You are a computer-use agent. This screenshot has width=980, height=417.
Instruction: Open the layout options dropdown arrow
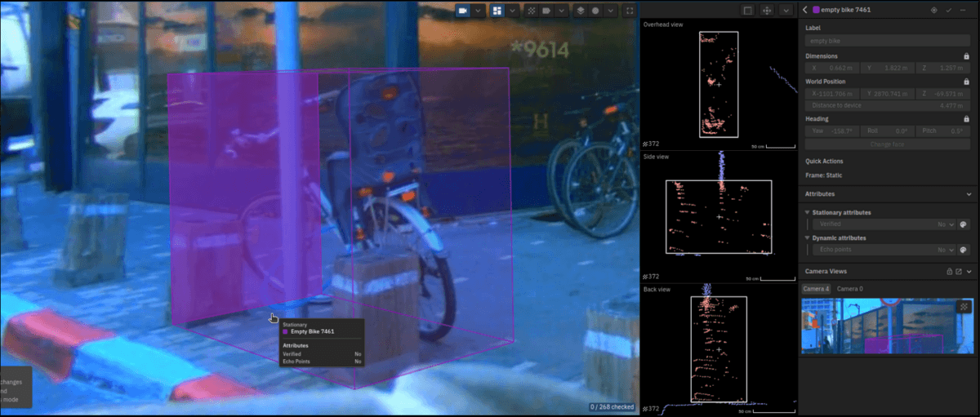511,11
